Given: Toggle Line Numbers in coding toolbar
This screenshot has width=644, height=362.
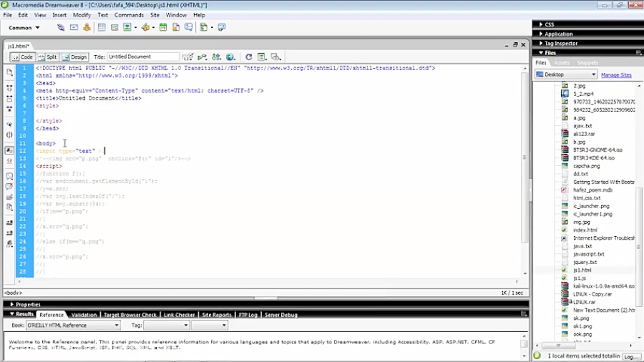Looking at the screenshot, I should coord(9,150).
